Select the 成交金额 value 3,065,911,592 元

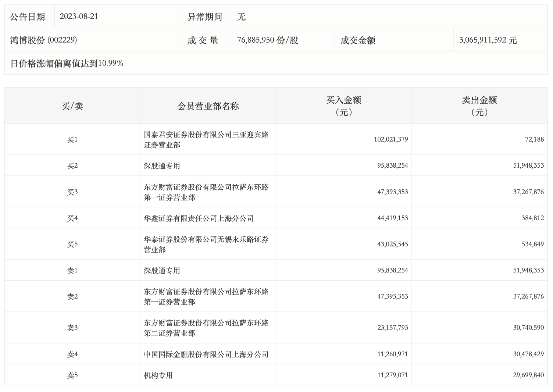(488, 40)
